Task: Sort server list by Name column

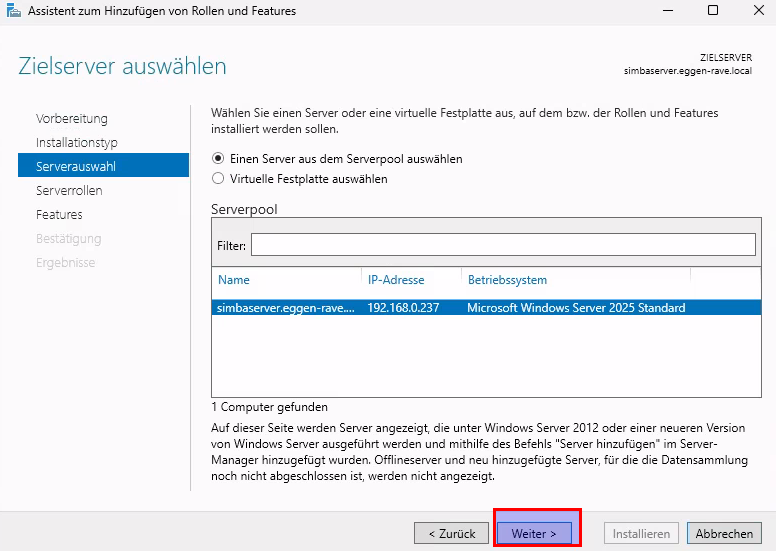Action: pos(234,280)
